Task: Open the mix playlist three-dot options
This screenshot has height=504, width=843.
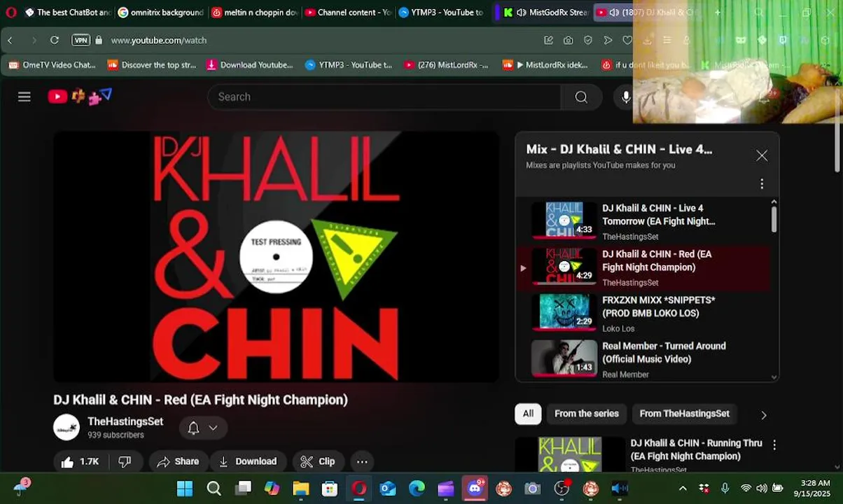Action: 762,184
